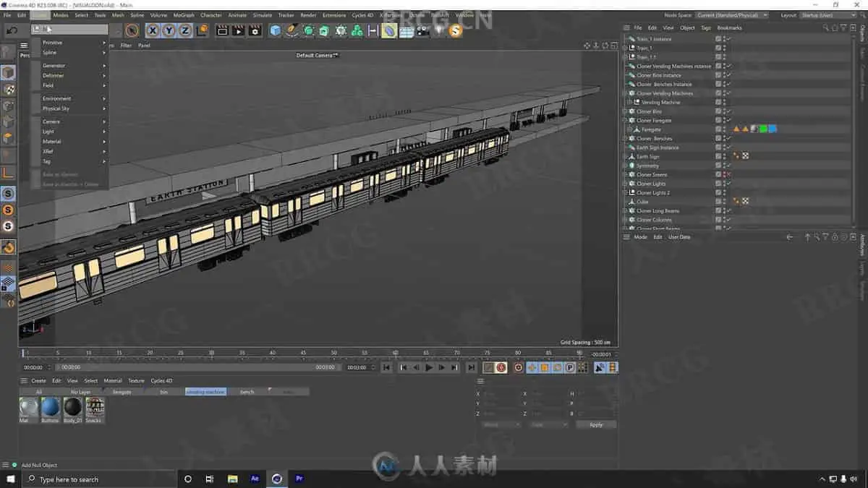Open the MoGraph menu
The image size is (868, 488).
pyautogui.click(x=184, y=14)
